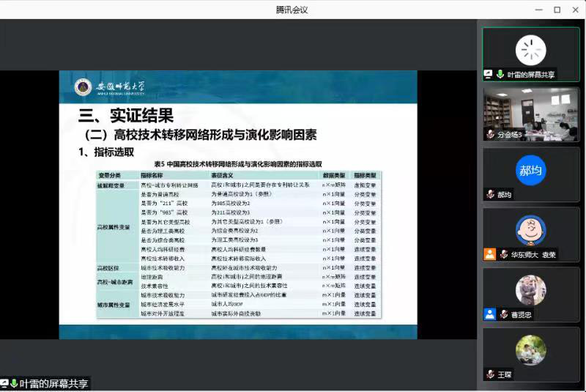This screenshot has height=392, width=586.
Task: Click the orange host badge beside 华东师大 袁荣
Action: [x=489, y=254]
